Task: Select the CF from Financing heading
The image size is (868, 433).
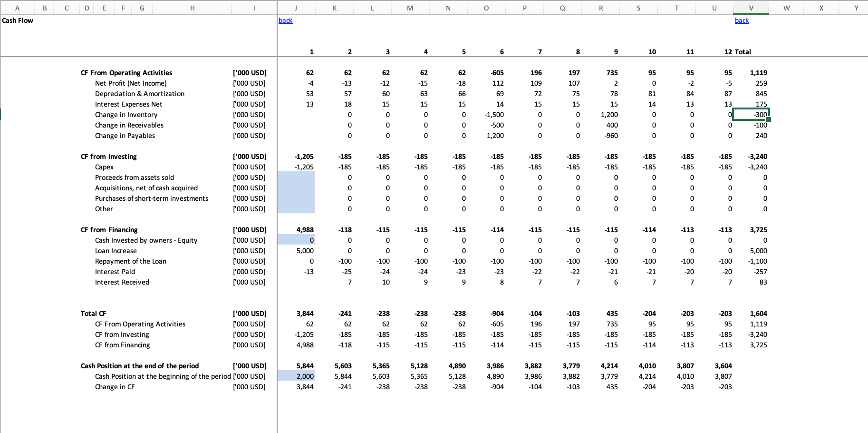Action: pyautogui.click(x=109, y=230)
